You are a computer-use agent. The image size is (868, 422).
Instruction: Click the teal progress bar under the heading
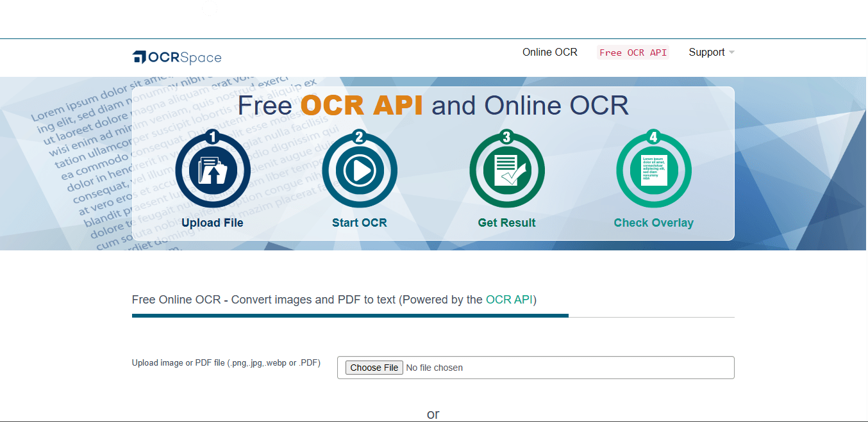[349, 315]
